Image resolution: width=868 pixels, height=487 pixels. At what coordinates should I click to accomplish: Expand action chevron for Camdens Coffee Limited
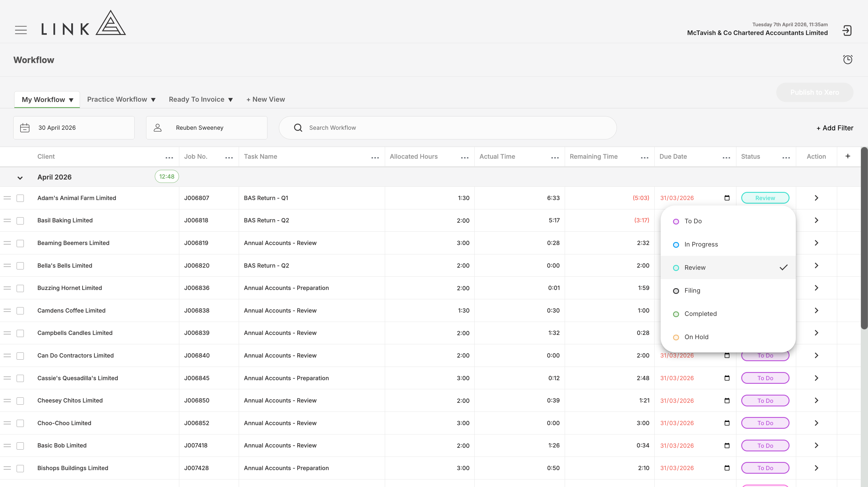tap(816, 310)
